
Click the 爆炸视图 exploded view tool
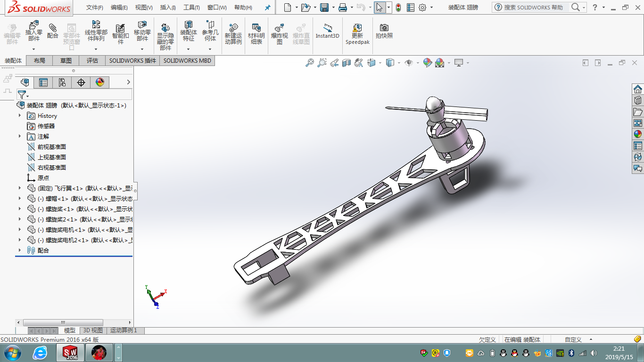[x=280, y=33]
